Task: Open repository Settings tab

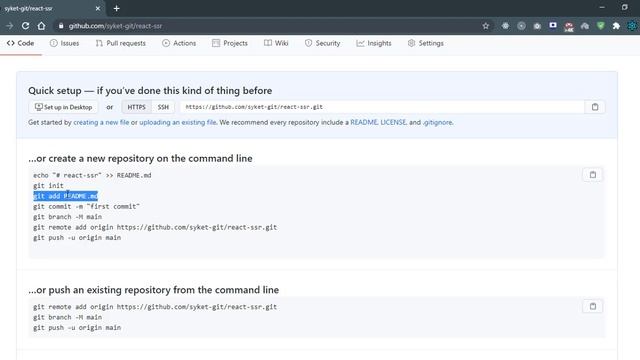Action: point(426,43)
